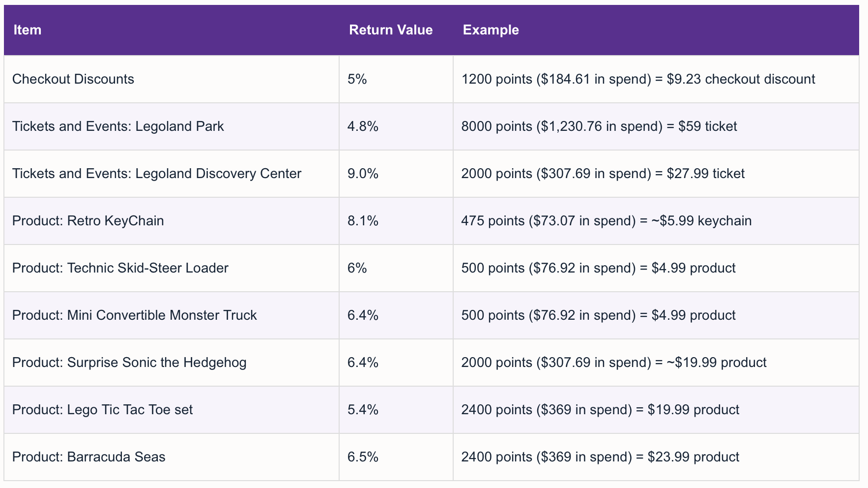Image resolution: width=868 pixels, height=488 pixels.
Task: Select Product: Lego Tic Tac Toe set
Action: pos(102,410)
